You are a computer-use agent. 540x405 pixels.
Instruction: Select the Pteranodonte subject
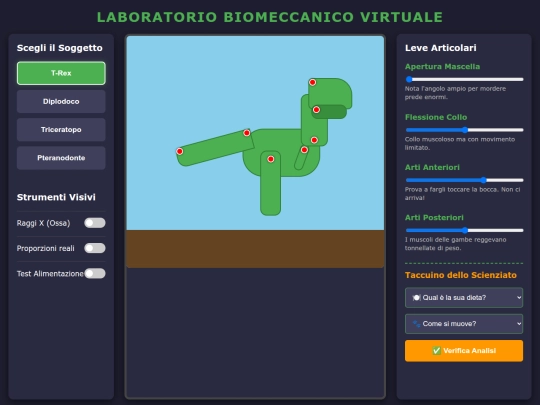(61, 158)
